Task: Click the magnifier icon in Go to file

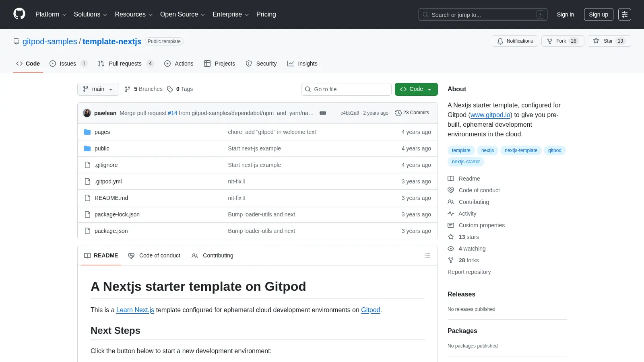Action: pos(308,89)
